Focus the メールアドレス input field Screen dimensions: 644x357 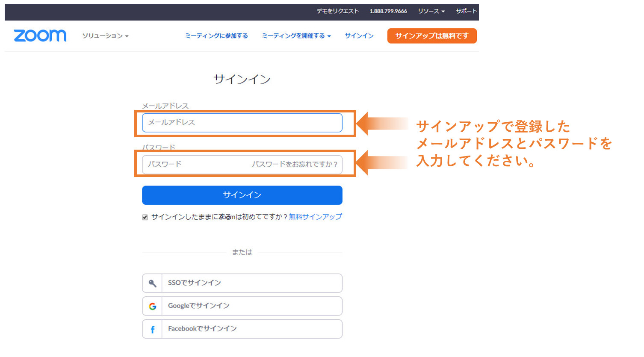coord(242,123)
